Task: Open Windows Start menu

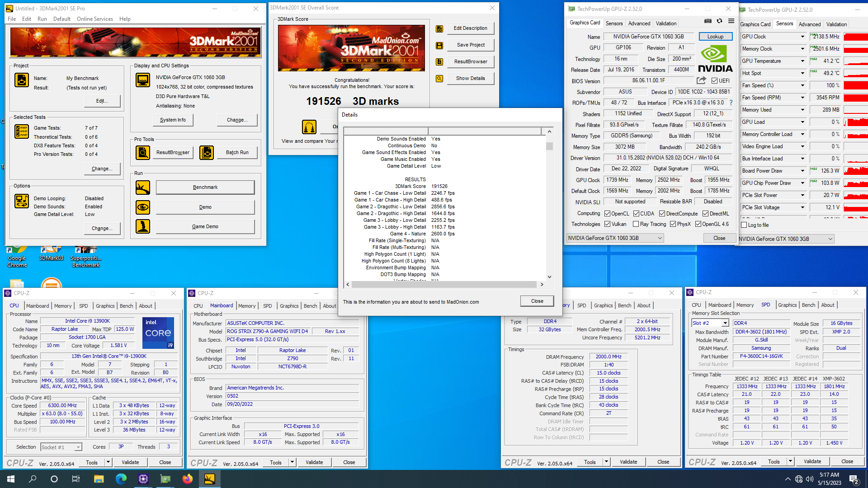Action: (x=11, y=479)
